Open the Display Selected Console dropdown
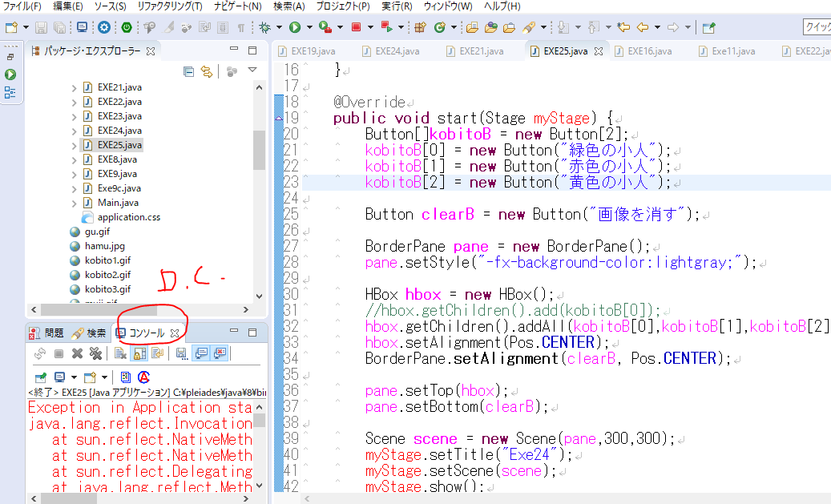This screenshot has height=504, width=831. click(x=74, y=377)
